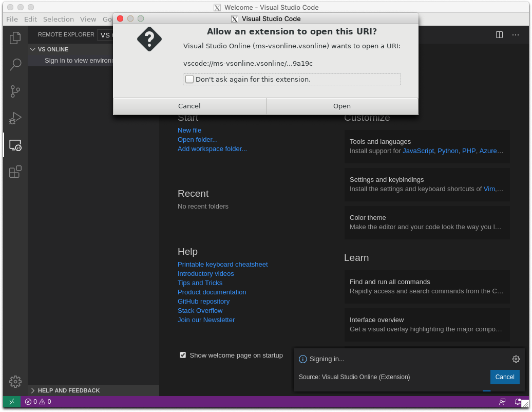Viewport: 532px width, 412px height.
Task: Open the Selection menu
Action: pos(59,19)
